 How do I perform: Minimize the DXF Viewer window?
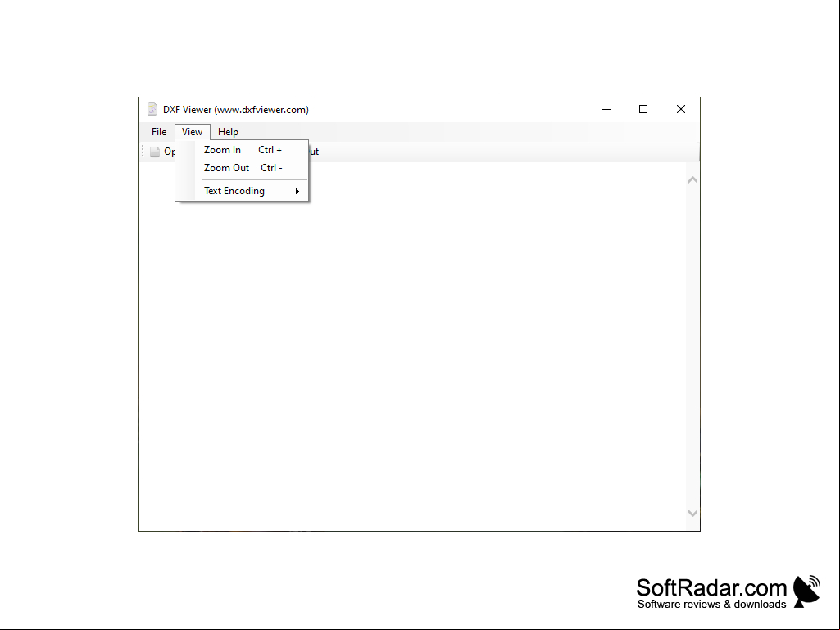point(606,109)
